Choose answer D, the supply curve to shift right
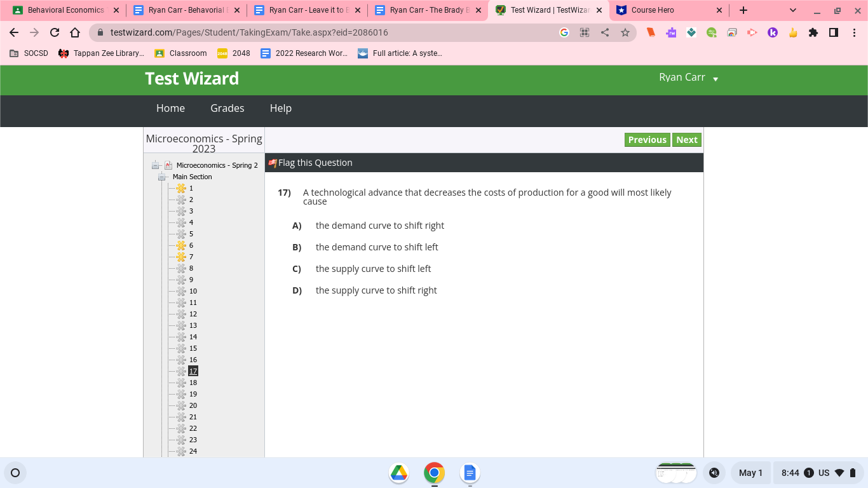 click(376, 290)
